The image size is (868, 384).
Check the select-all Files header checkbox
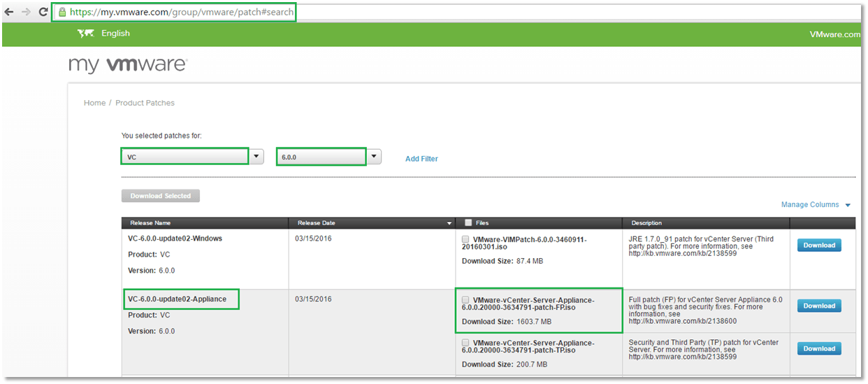pyautogui.click(x=468, y=223)
